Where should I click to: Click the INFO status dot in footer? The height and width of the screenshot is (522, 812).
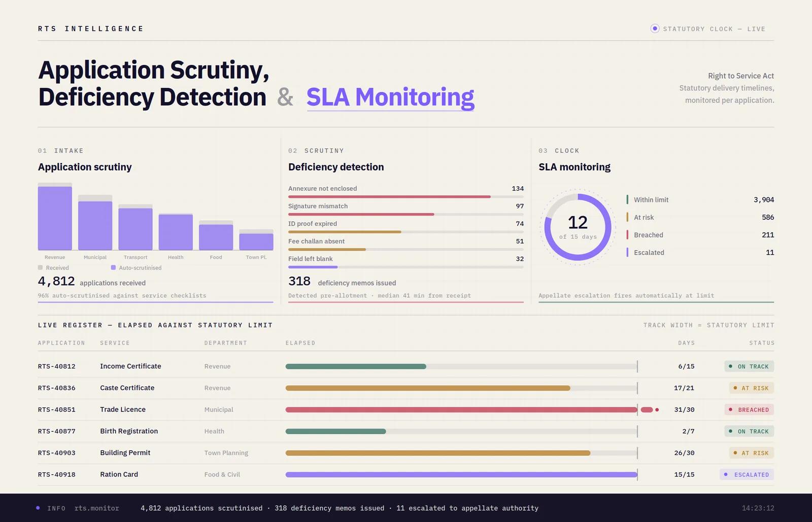pos(38,508)
